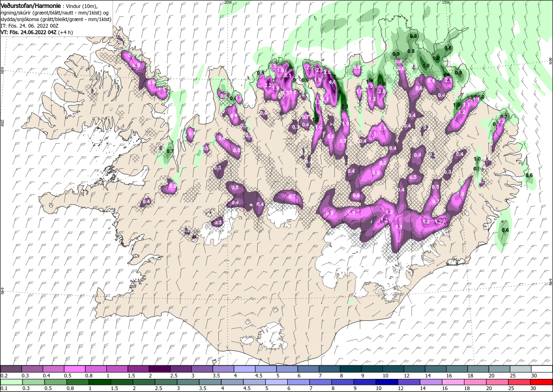Click the '1.6' precipitation value on the map
This screenshot has width=553, height=392.
[x=280, y=71]
